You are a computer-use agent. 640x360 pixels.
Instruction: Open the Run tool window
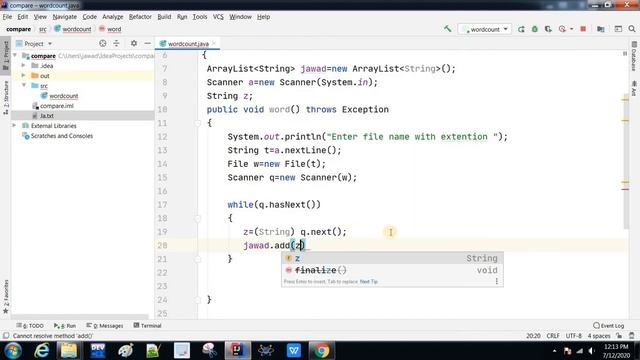[x=65, y=326]
